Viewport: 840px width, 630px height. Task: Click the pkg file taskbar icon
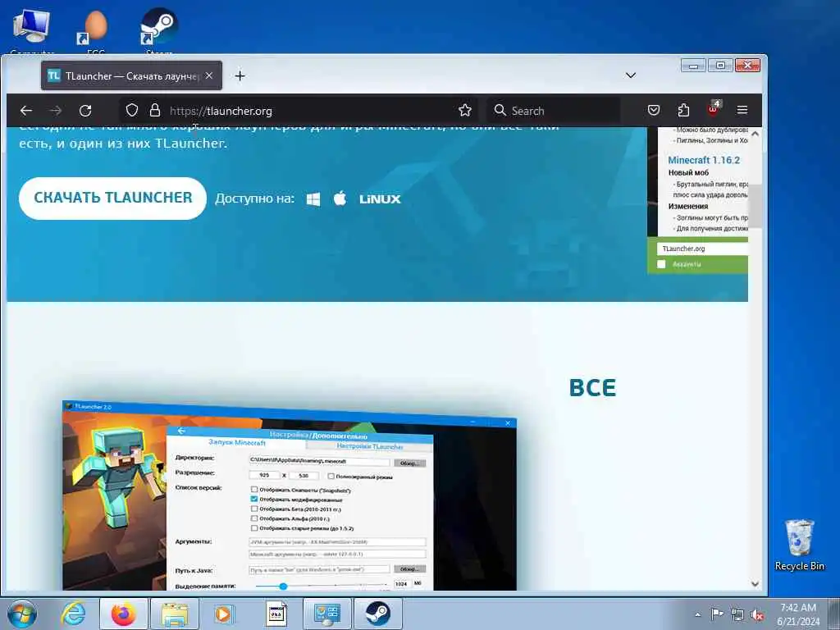tap(276, 614)
